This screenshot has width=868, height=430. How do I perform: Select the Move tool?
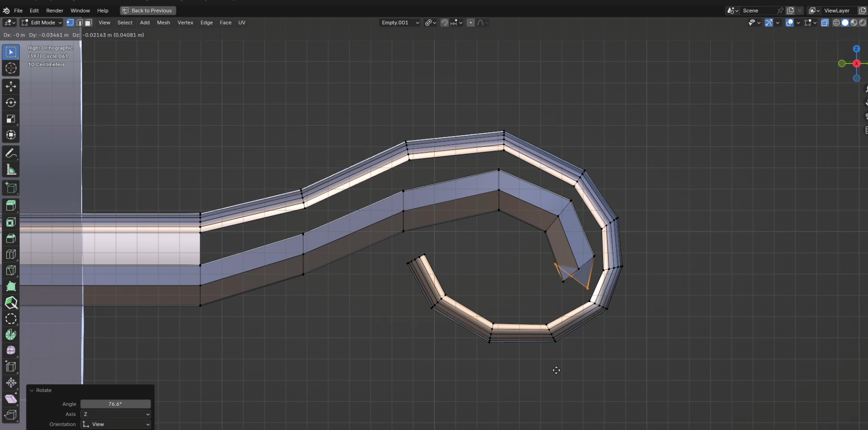pos(11,87)
